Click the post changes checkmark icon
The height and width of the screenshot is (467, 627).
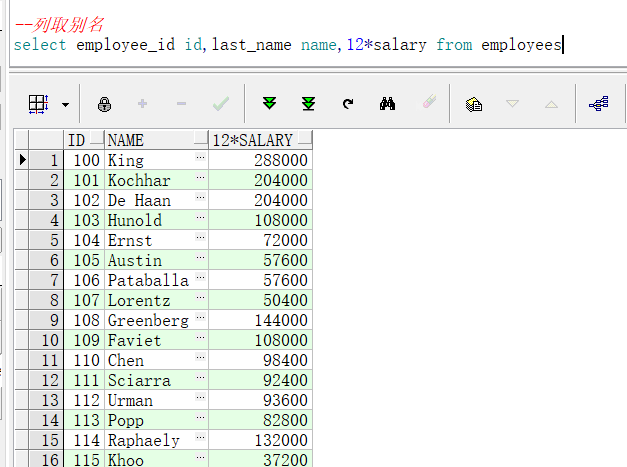[x=221, y=104]
